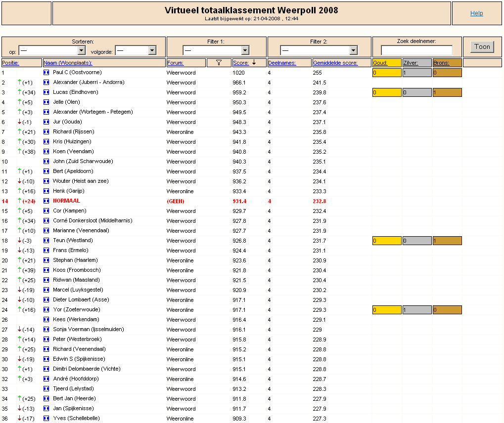The width and height of the screenshot is (504, 423).
Task: Click the blue icon next to Teun (Westland)
Action: (x=46, y=241)
